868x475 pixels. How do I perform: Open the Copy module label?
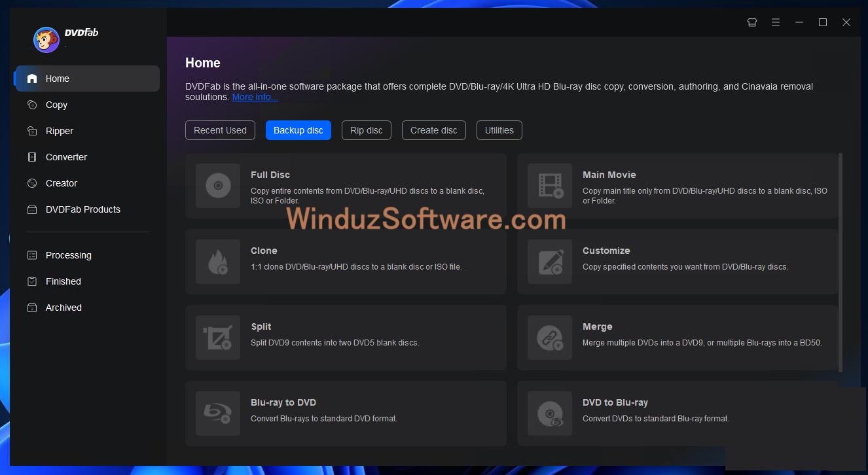click(56, 105)
